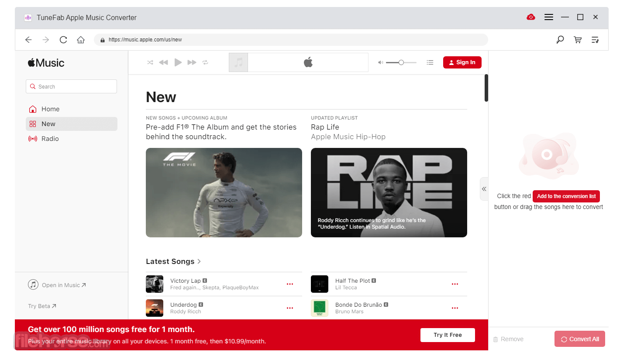Image resolution: width=644 pixels, height=363 pixels.
Task: Click the Half The Plot album cover
Action: pyautogui.click(x=320, y=284)
